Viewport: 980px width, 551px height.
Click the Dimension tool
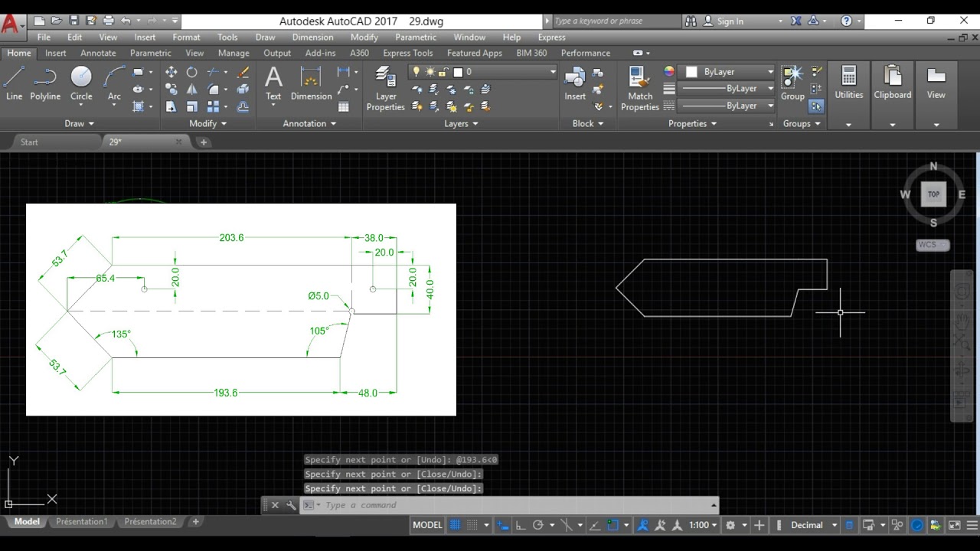(311, 83)
